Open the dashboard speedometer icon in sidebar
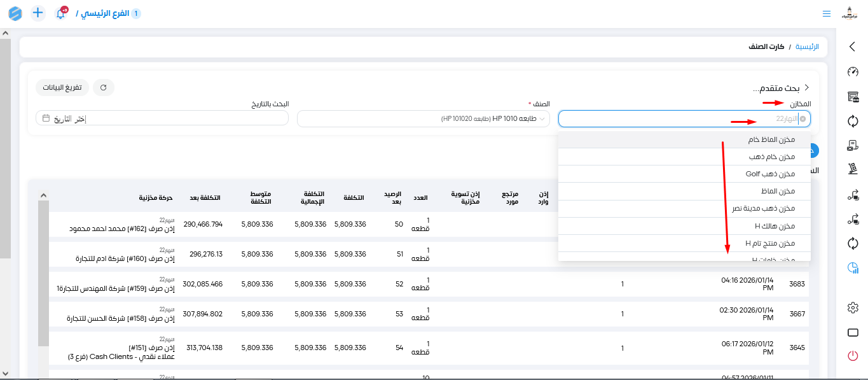The image size is (868, 380). (x=853, y=72)
